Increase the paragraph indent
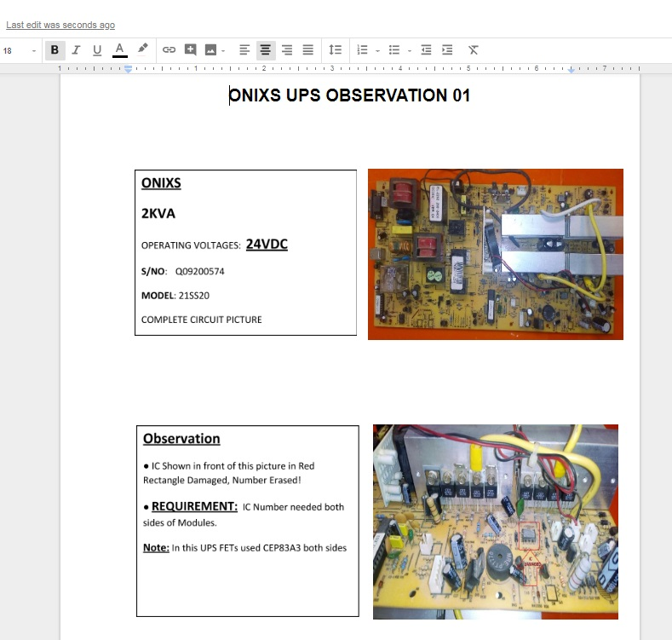This screenshot has height=640, width=672. pyautogui.click(x=447, y=50)
